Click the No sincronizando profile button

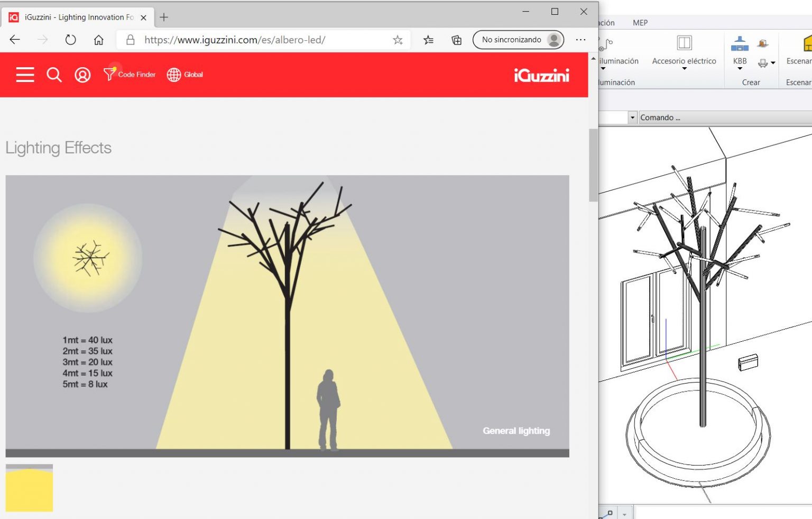(x=518, y=40)
